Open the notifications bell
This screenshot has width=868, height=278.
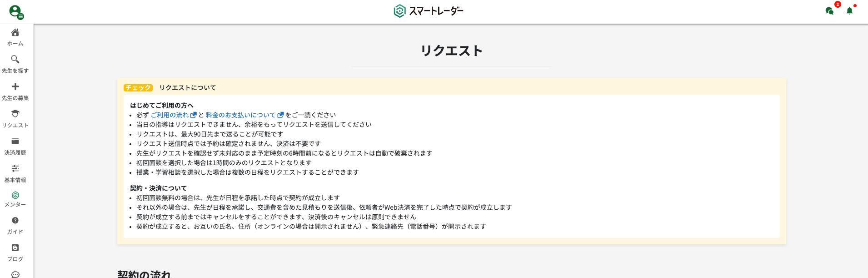point(849,11)
